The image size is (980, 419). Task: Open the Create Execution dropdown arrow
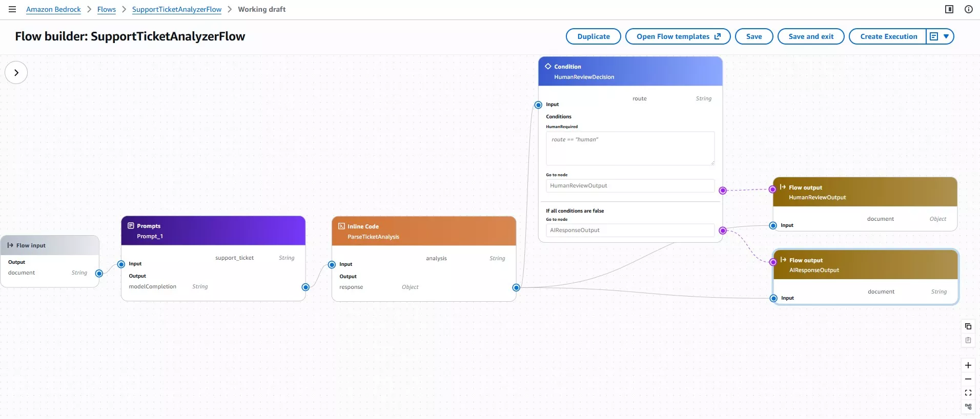click(946, 36)
